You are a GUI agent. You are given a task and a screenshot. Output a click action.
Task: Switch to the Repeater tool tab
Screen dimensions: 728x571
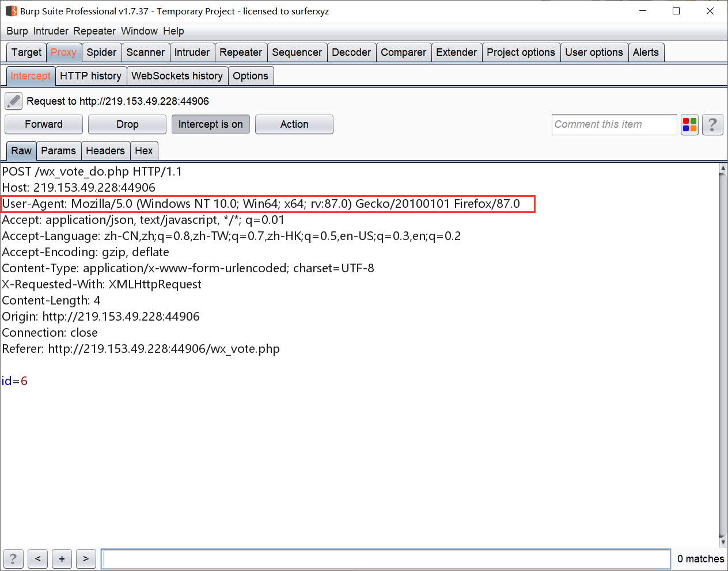coord(241,52)
